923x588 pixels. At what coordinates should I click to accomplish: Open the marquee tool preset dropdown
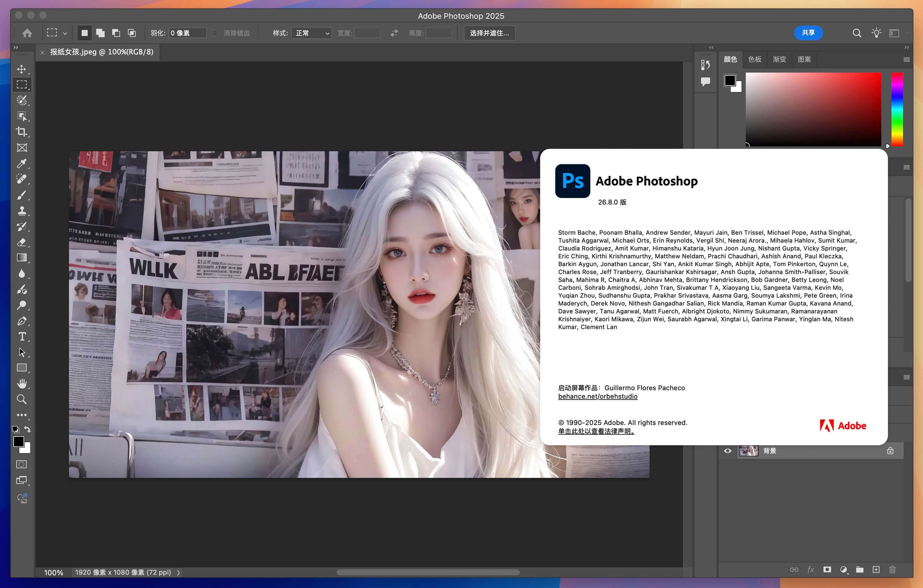click(65, 33)
